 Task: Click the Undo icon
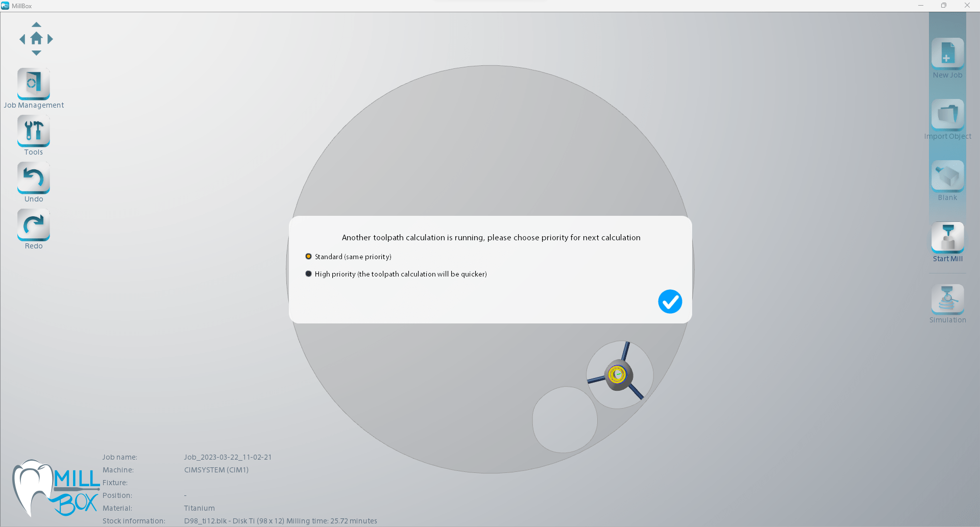(x=34, y=178)
